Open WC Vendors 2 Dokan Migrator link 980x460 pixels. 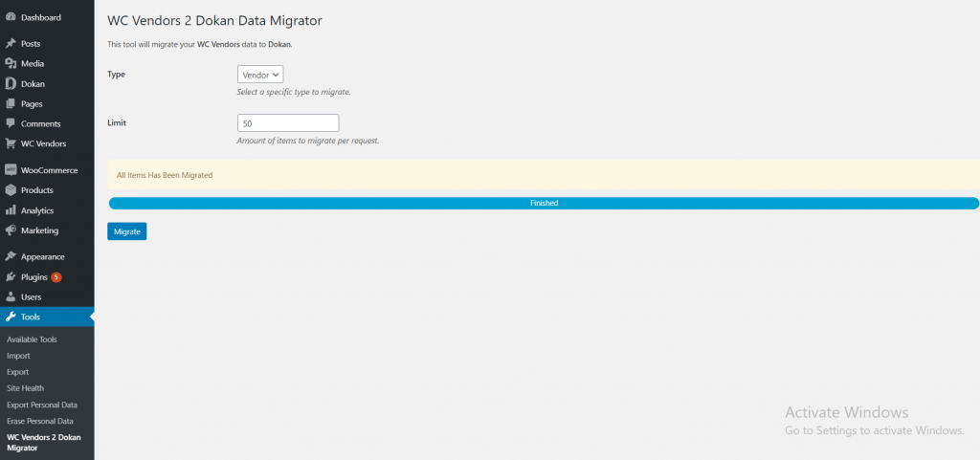coord(44,443)
